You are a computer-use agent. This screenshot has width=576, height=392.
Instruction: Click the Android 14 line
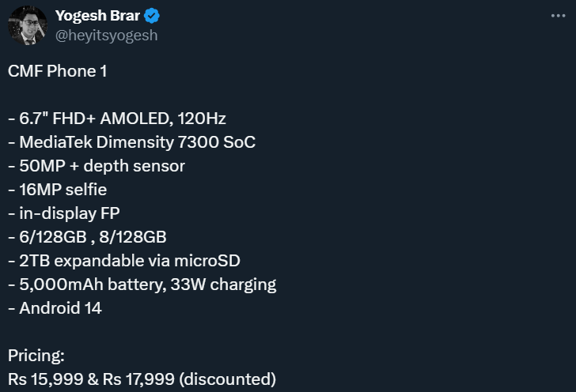click(55, 308)
